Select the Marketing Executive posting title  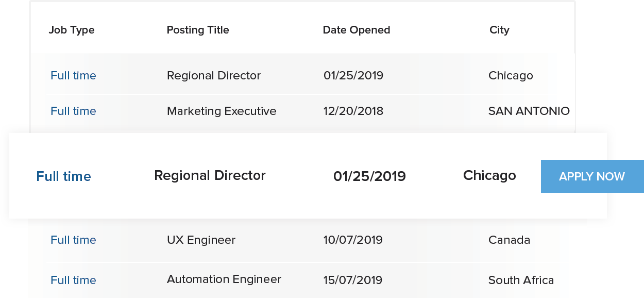point(222,111)
